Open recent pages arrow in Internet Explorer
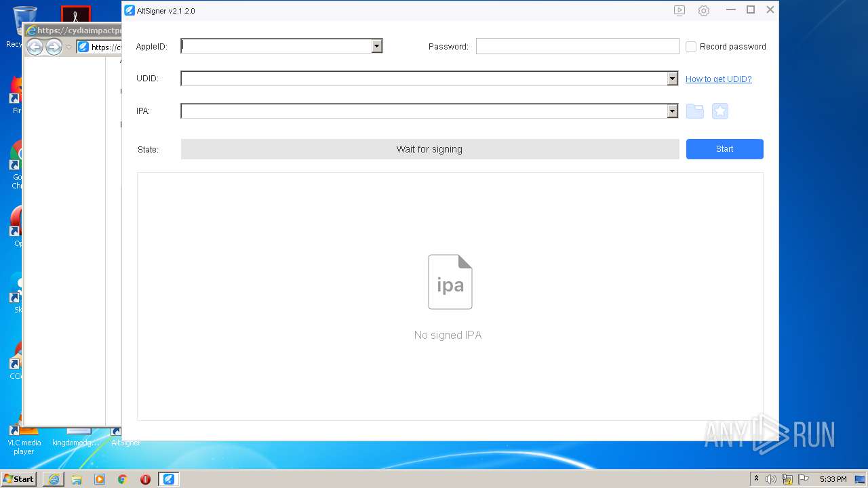The width and height of the screenshot is (868, 488). click(x=68, y=47)
